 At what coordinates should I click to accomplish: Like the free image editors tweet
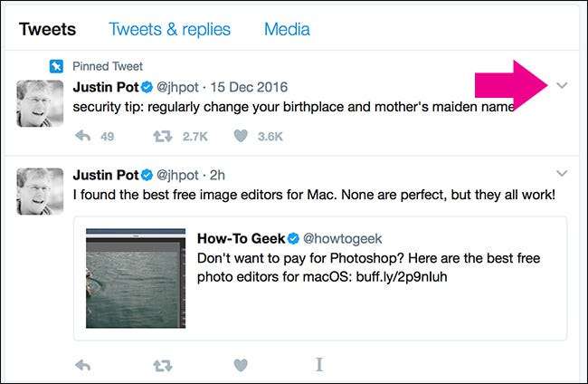[x=241, y=365]
